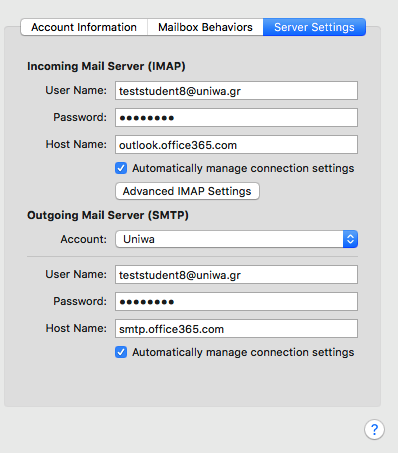
Task: Click the outlook.office365.com Host Name field
Action: click(x=236, y=145)
